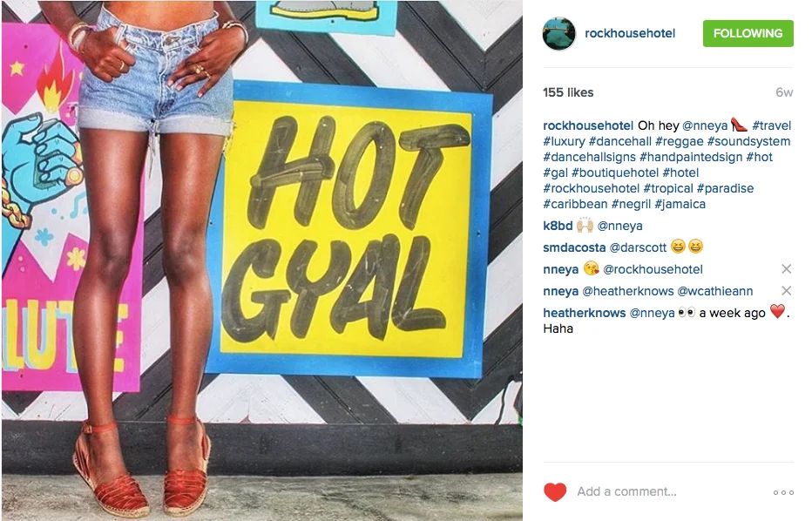This screenshot has height=521, width=812.
Task: Click the red heart like icon
Action: tap(555, 491)
